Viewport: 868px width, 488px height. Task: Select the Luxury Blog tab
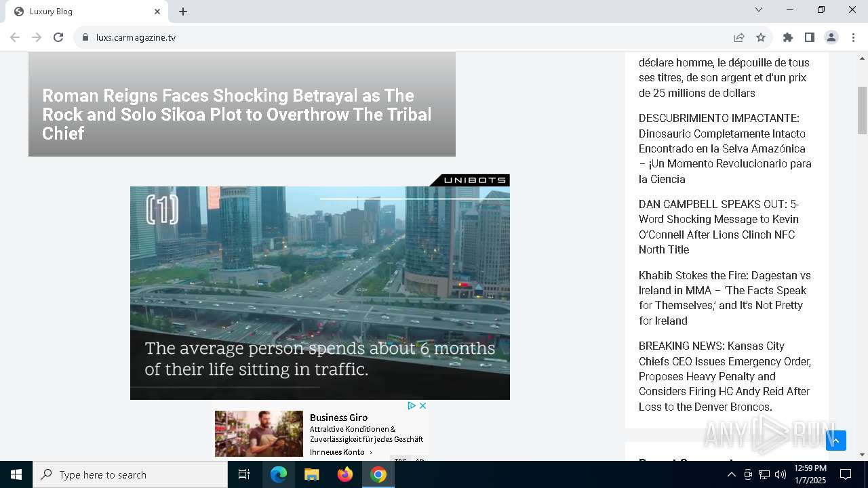pyautogui.click(x=87, y=12)
